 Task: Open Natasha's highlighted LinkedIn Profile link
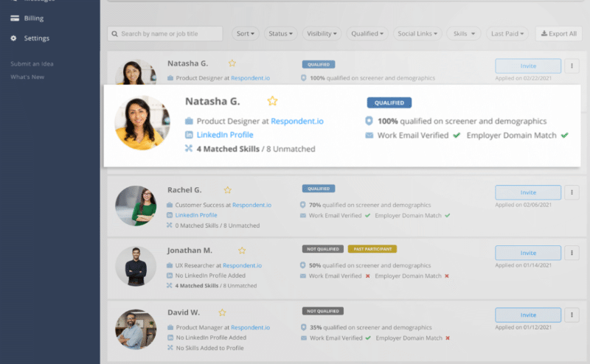point(225,135)
